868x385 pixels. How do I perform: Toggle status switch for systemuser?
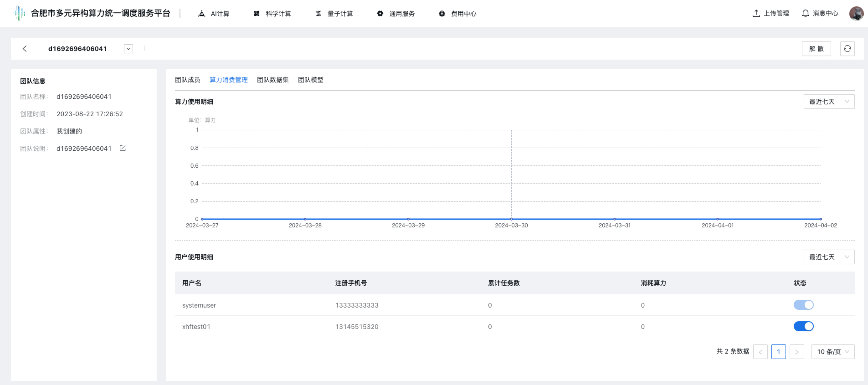coord(803,305)
